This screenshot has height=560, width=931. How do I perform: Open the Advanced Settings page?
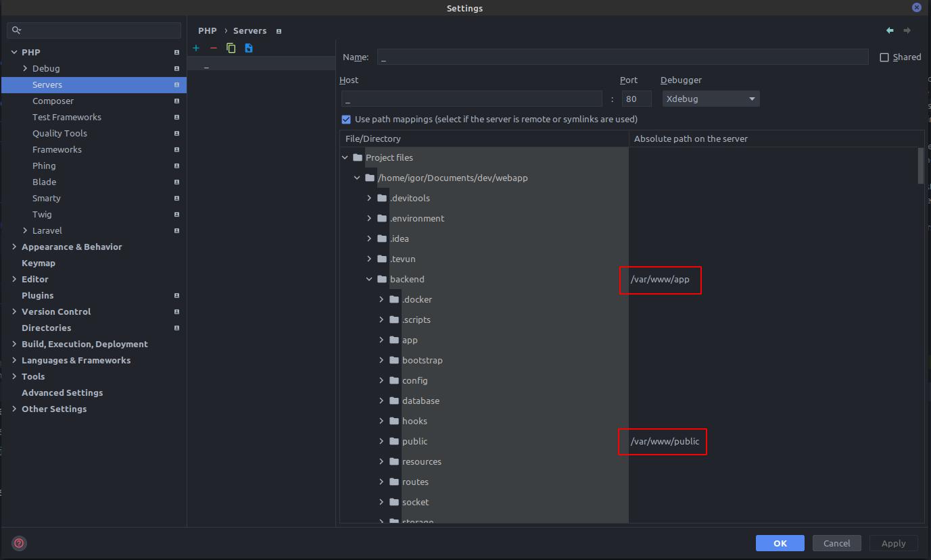click(x=62, y=392)
